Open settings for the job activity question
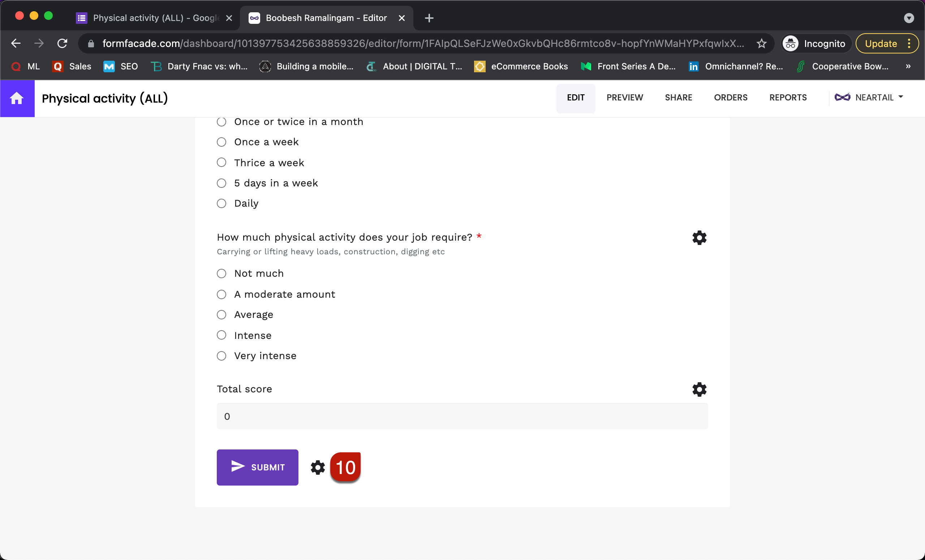The image size is (925, 560). 699,237
